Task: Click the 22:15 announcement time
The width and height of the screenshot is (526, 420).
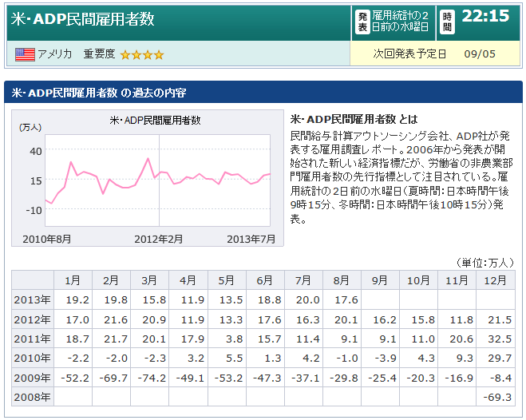Action: click(485, 16)
